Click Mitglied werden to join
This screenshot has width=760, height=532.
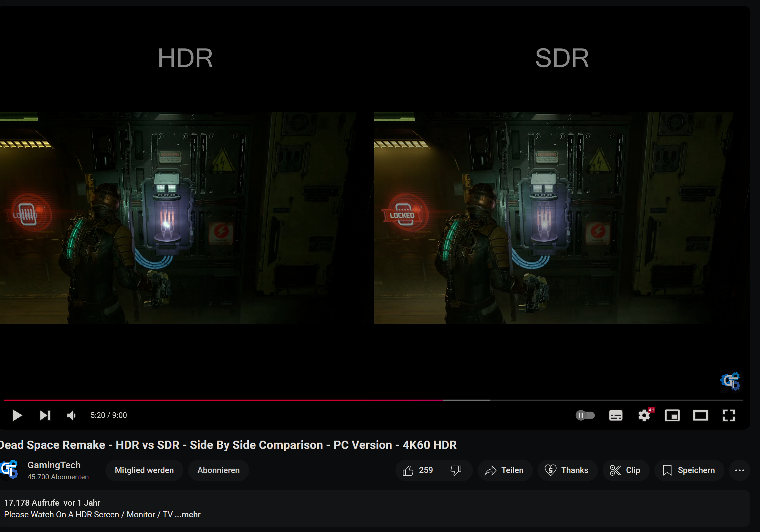(144, 470)
